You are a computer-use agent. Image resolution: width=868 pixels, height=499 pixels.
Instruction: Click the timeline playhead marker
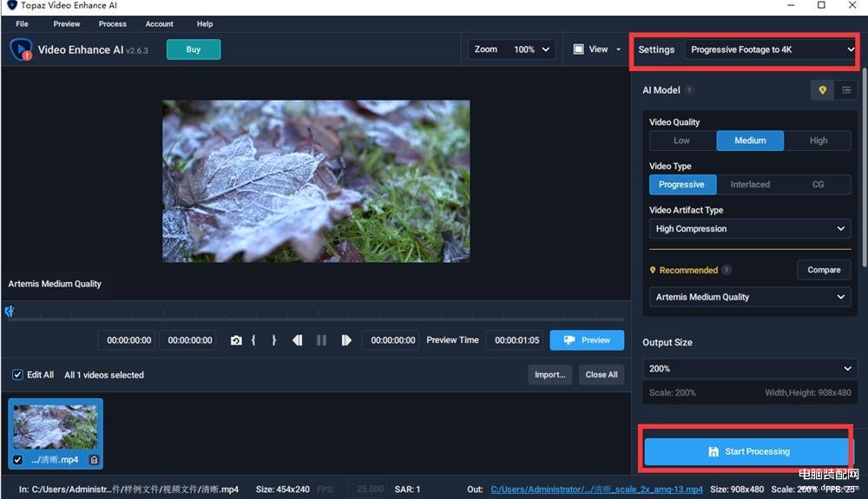[x=10, y=312]
